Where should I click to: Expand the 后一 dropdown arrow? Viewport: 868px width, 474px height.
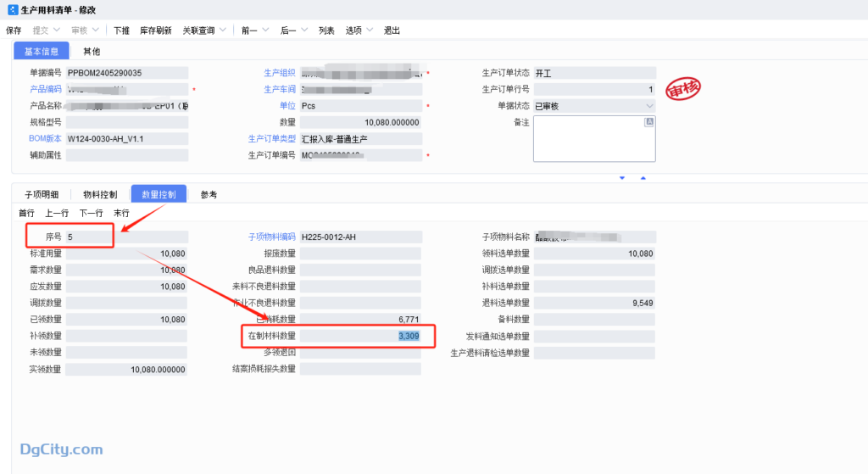point(304,30)
